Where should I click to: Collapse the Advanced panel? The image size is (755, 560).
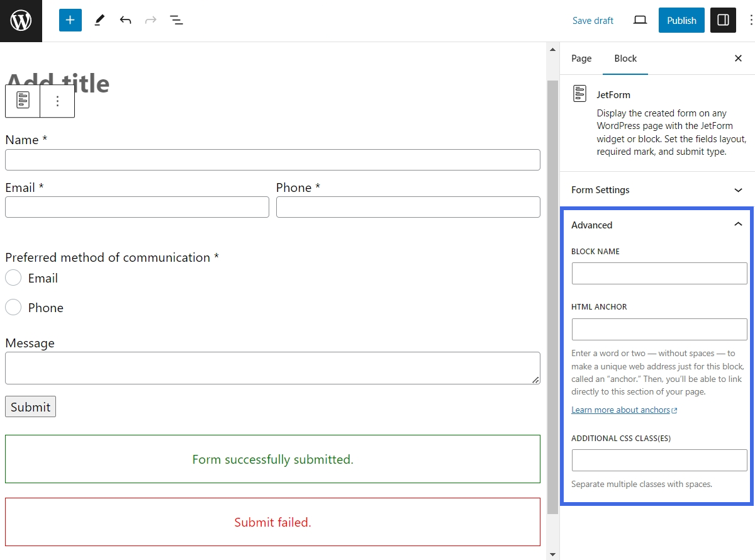[738, 225]
